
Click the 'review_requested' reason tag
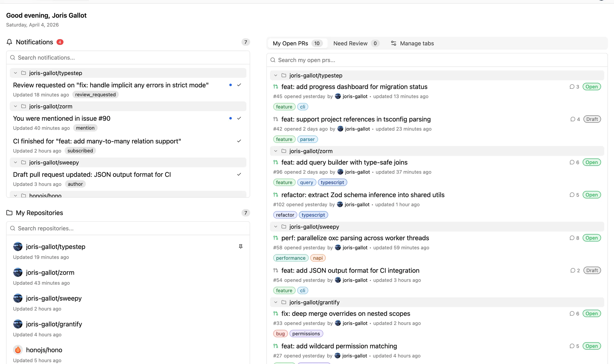click(95, 95)
